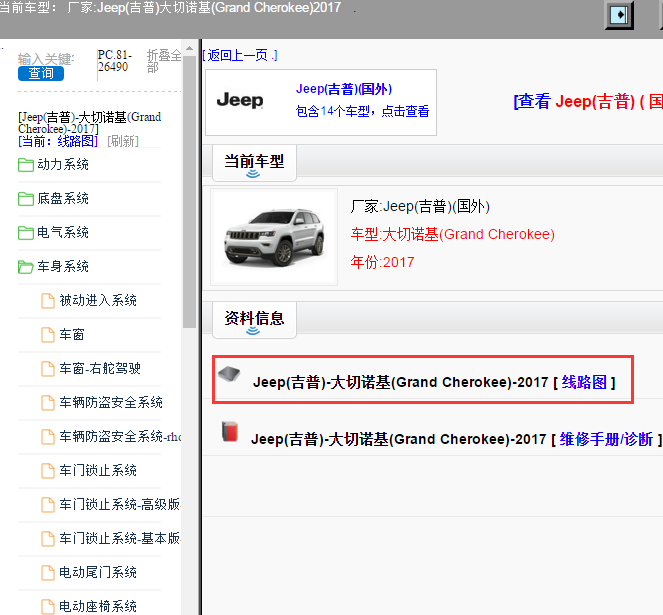This screenshot has width=663, height=615.
Task: Expand the 动力系统 folder
Action: tap(63, 164)
